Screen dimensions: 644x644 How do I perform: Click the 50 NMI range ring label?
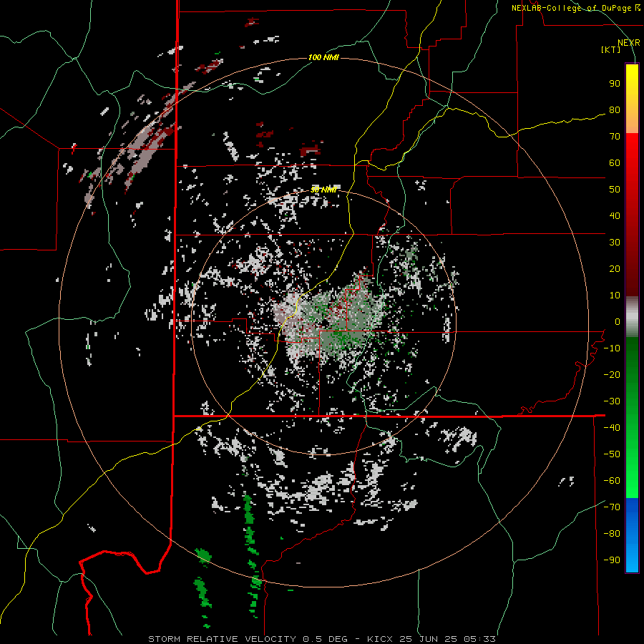[323, 190]
